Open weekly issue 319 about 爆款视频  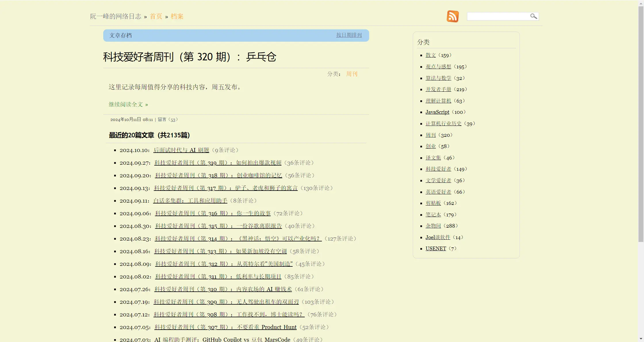218,163
